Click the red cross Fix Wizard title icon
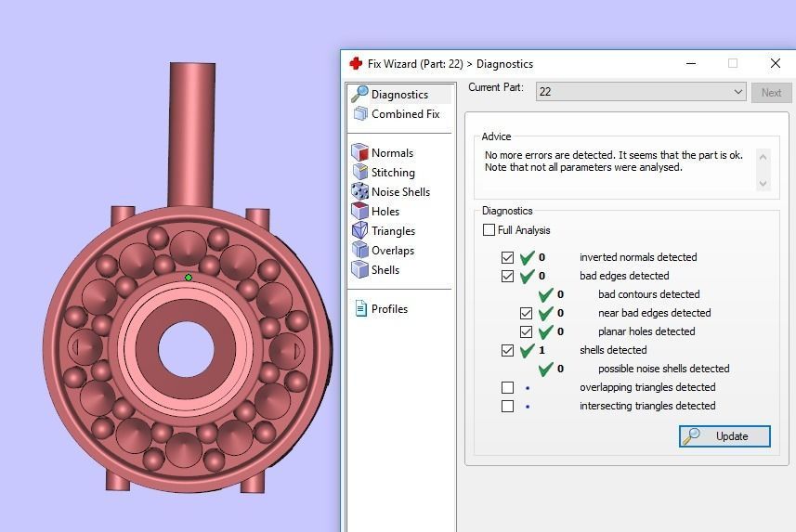This screenshot has width=796, height=532. [356, 63]
